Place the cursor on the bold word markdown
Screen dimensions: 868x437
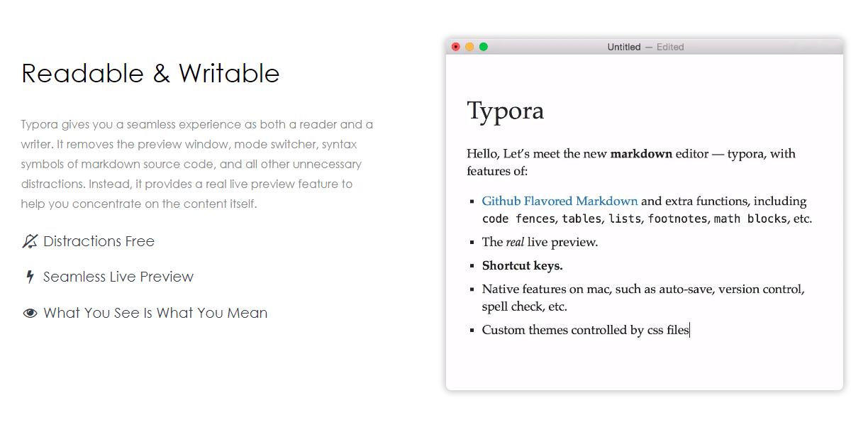click(641, 154)
